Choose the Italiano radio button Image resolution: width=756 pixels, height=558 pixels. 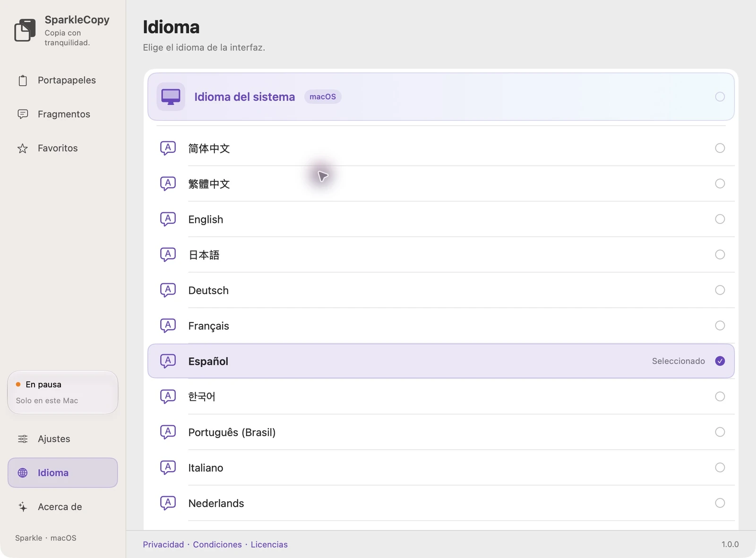click(x=720, y=467)
